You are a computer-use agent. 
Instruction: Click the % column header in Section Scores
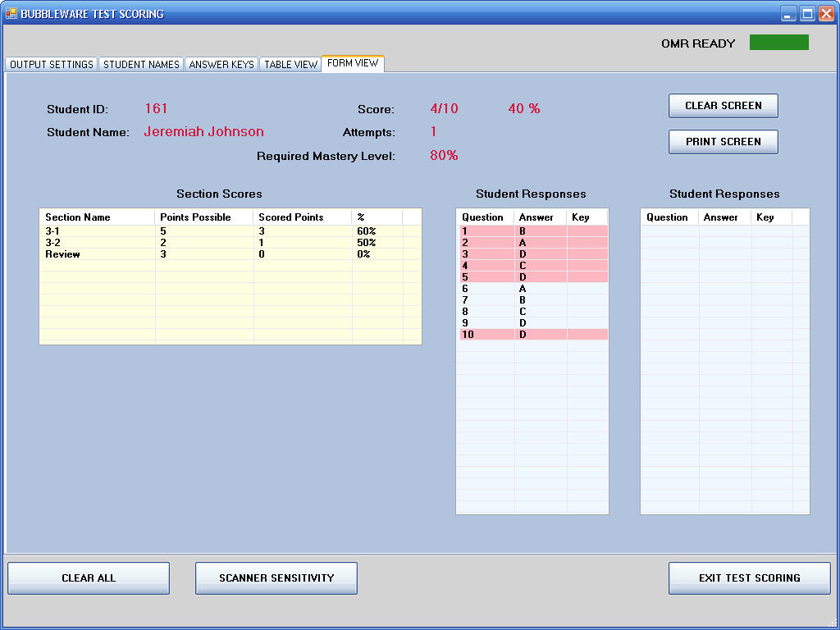[377, 217]
